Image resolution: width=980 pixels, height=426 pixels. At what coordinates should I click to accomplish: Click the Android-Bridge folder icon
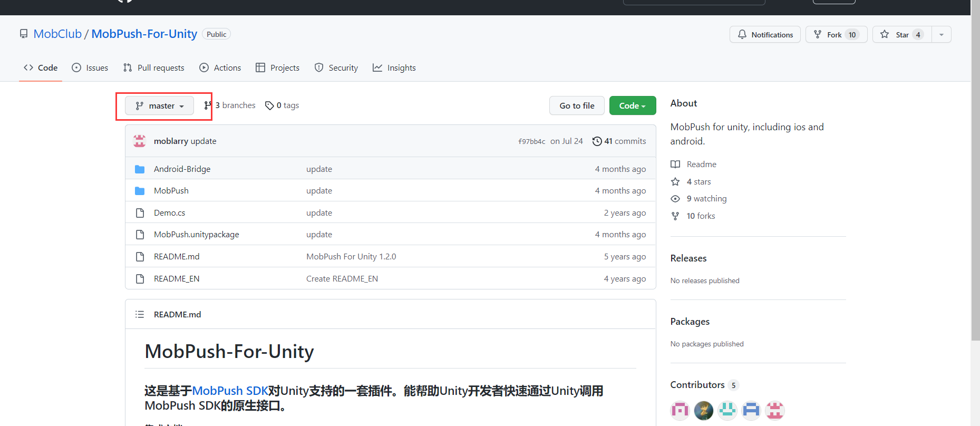tap(140, 169)
